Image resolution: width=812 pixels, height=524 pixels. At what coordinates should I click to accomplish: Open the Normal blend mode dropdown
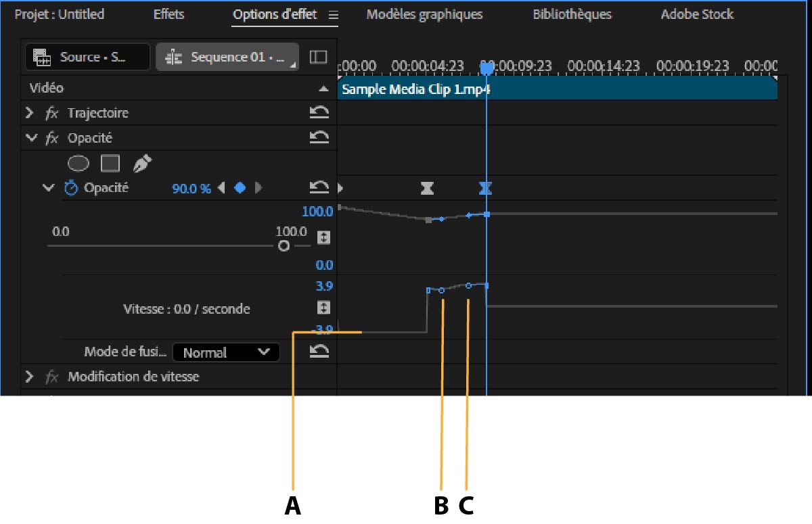[225, 352]
